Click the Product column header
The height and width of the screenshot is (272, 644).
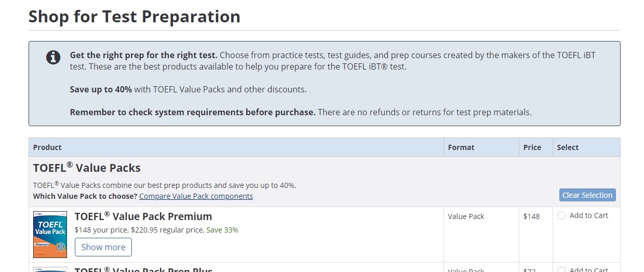click(x=47, y=147)
